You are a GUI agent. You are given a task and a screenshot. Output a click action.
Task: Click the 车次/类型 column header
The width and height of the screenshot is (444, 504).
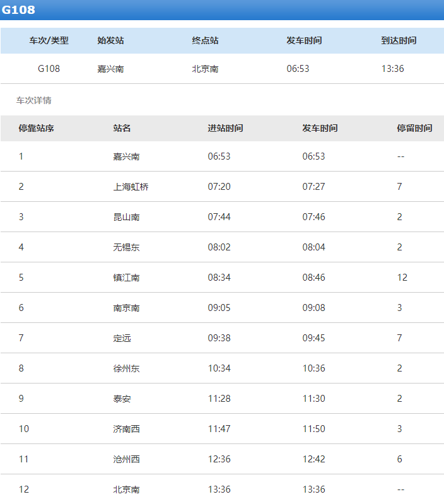[x=49, y=40]
